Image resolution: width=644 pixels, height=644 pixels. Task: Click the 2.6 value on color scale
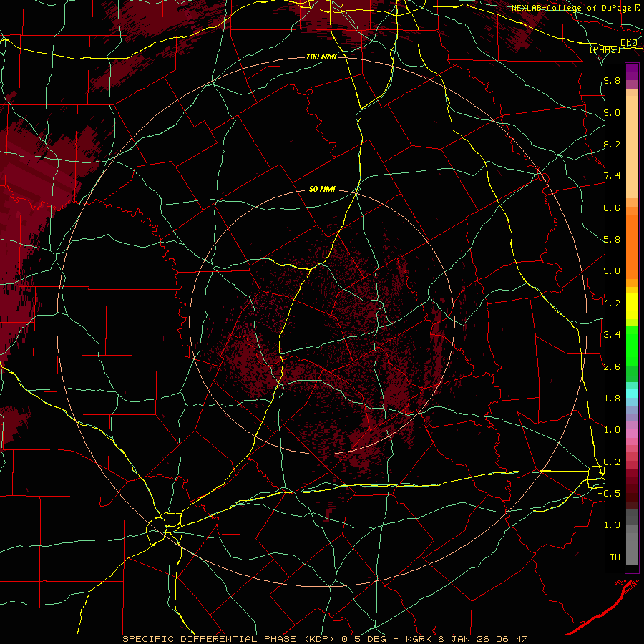tap(612, 367)
